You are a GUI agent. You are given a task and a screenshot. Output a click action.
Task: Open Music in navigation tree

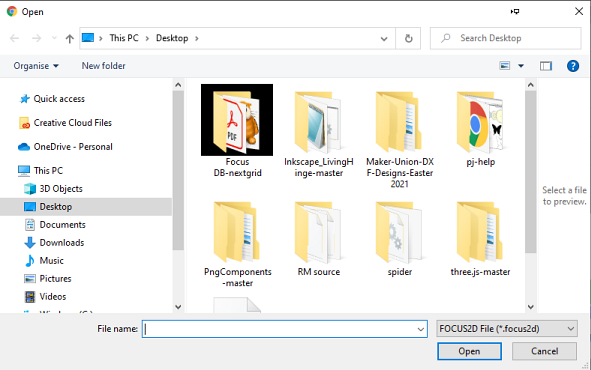[x=52, y=261]
